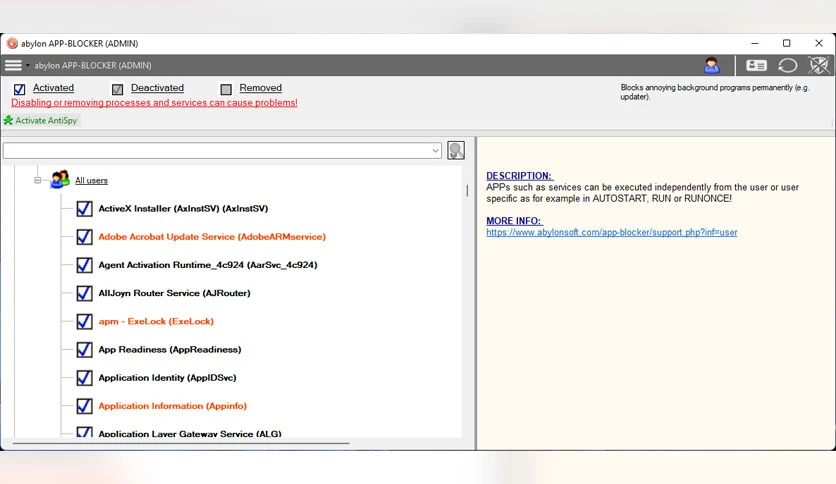
Task: Select AllJoyn Router Service (AJRouter) entry
Action: click(174, 293)
